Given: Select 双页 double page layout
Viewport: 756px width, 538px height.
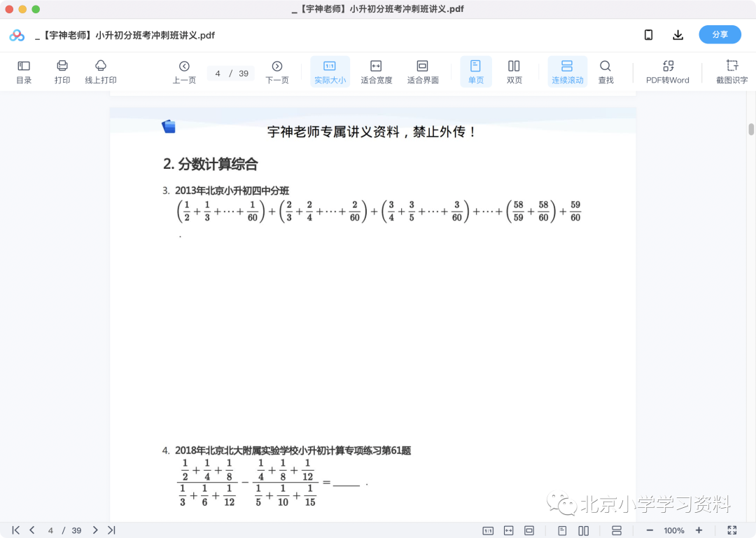Looking at the screenshot, I should 514,72.
